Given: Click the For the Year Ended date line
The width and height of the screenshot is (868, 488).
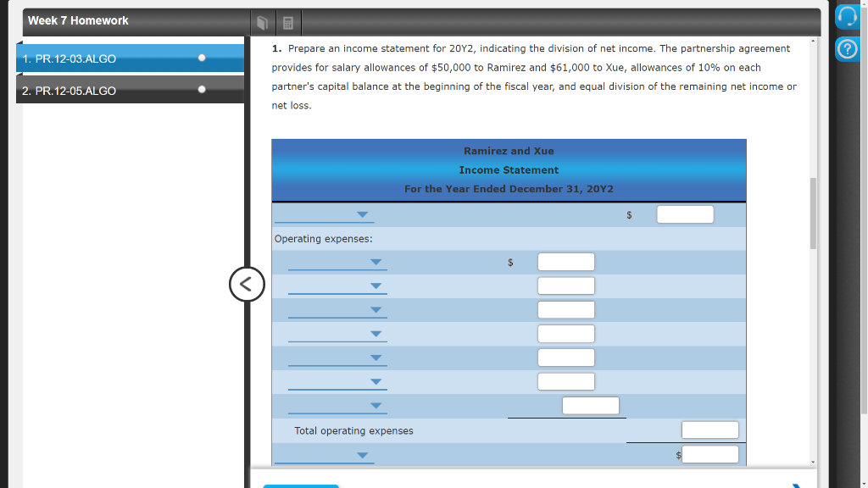Looking at the screenshot, I should click(x=509, y=189).
